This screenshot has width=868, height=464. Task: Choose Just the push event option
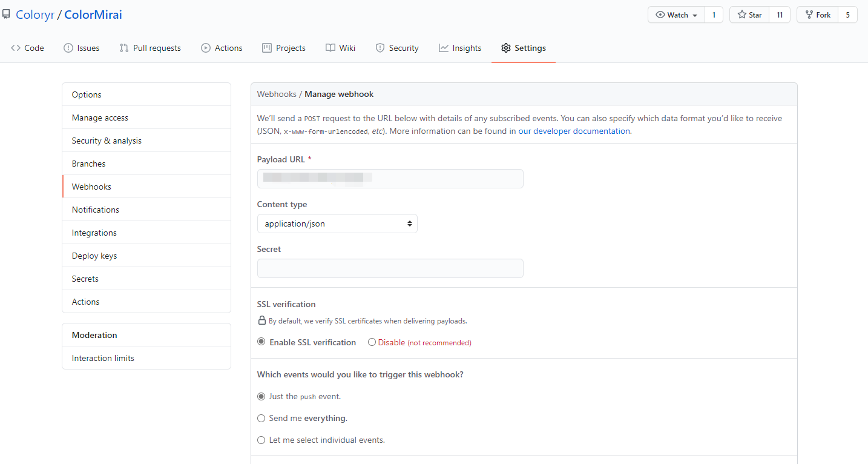261,396
